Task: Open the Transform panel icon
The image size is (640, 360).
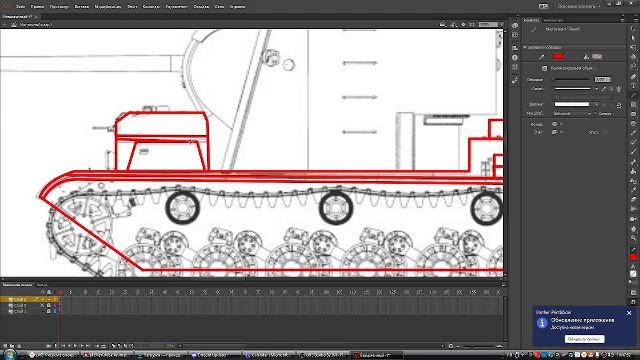Action: coord(515,67)
